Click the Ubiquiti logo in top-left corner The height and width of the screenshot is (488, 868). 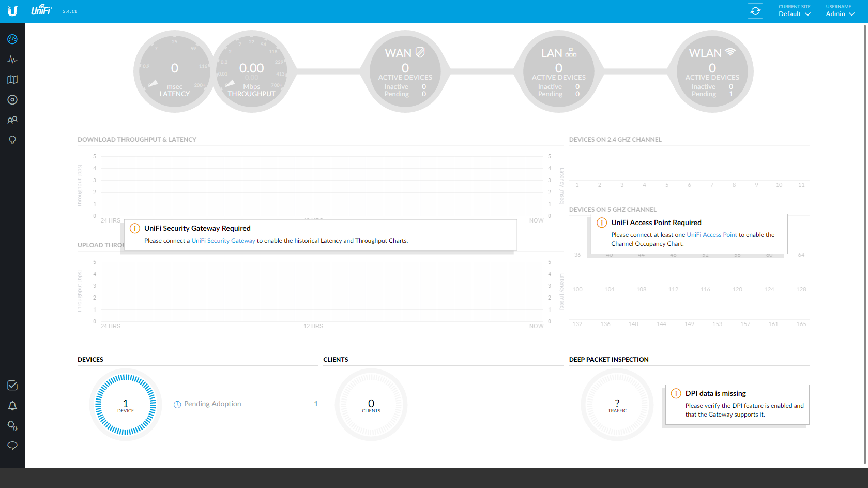click(12, 11)
